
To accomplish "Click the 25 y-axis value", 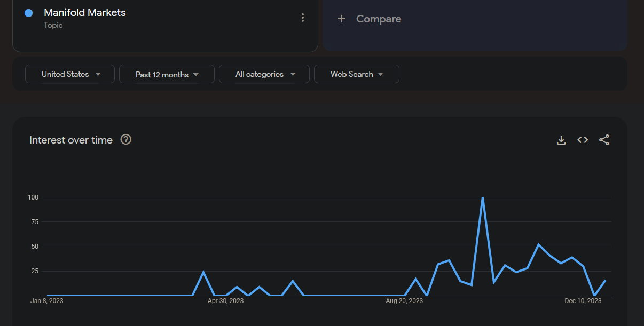I will [x=35, y=271].
